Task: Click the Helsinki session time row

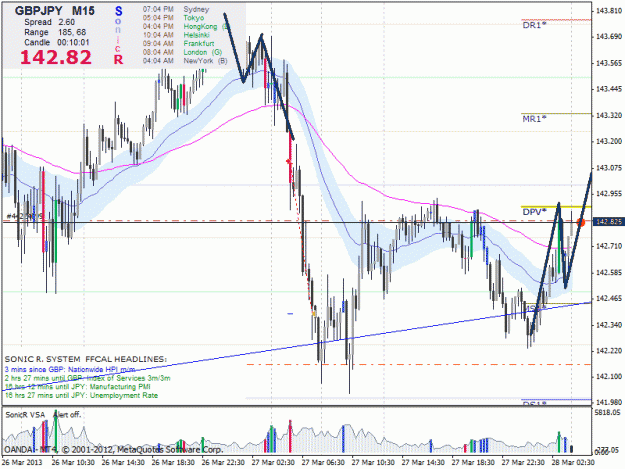Action: click(176, 35)
